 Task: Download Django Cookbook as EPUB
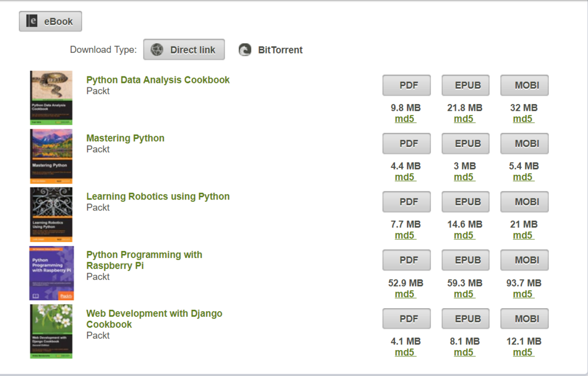(x=465, y=319)
